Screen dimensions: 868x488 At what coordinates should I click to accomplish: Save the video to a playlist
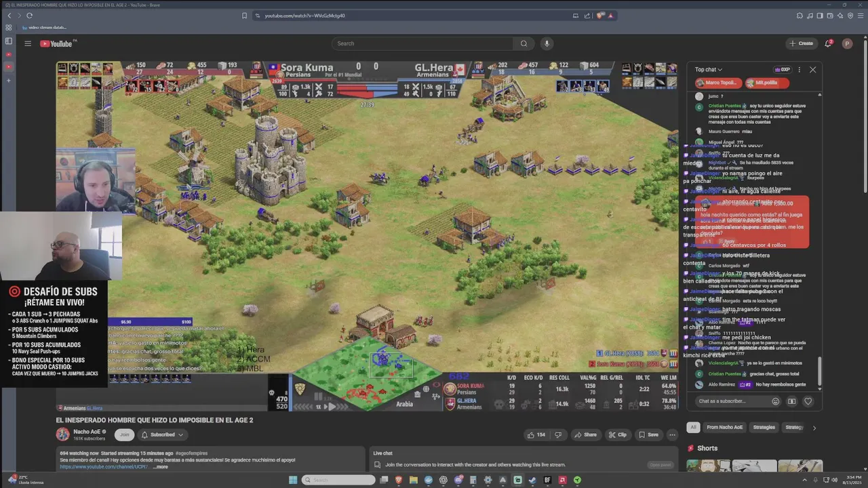click(x=648, y=434)
